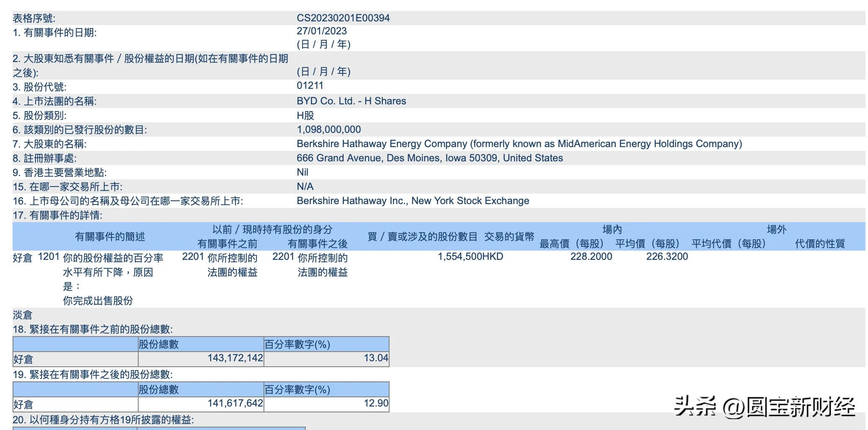Click label 3. 股份代號
Viewport: 868px width, 430px height.
(39, 87)
